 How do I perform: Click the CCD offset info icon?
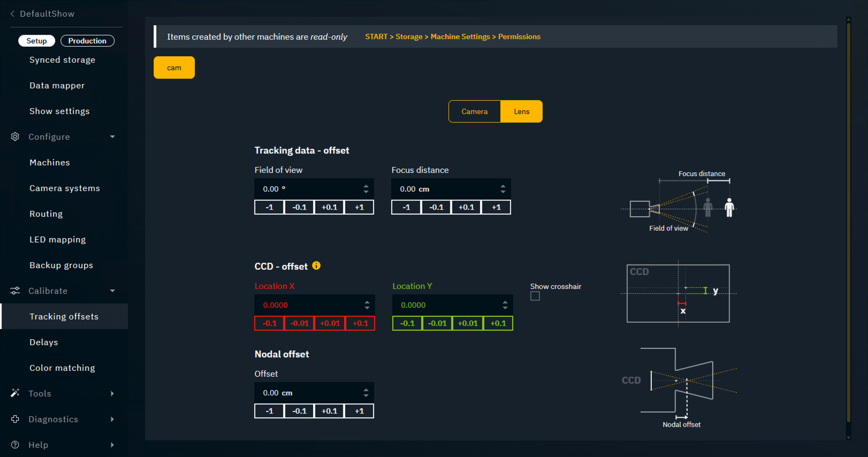coord(316,265)
